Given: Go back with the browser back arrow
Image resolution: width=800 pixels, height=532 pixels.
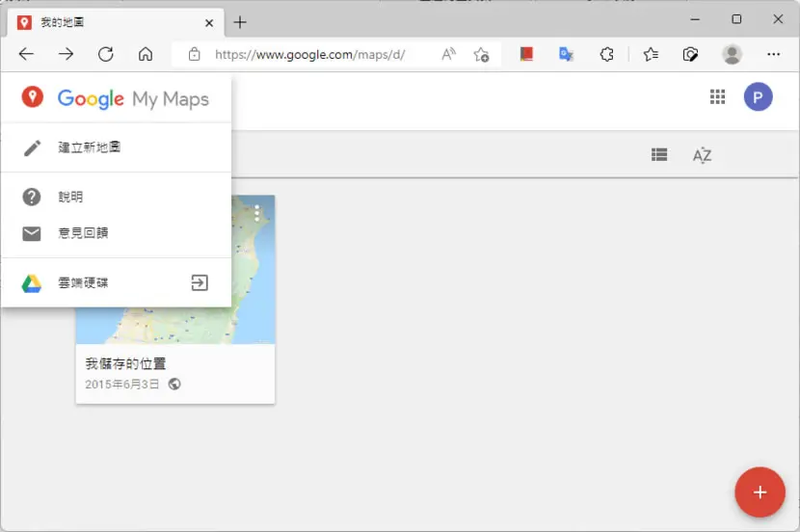Looking at the screenshot, I should coord(26,54).
